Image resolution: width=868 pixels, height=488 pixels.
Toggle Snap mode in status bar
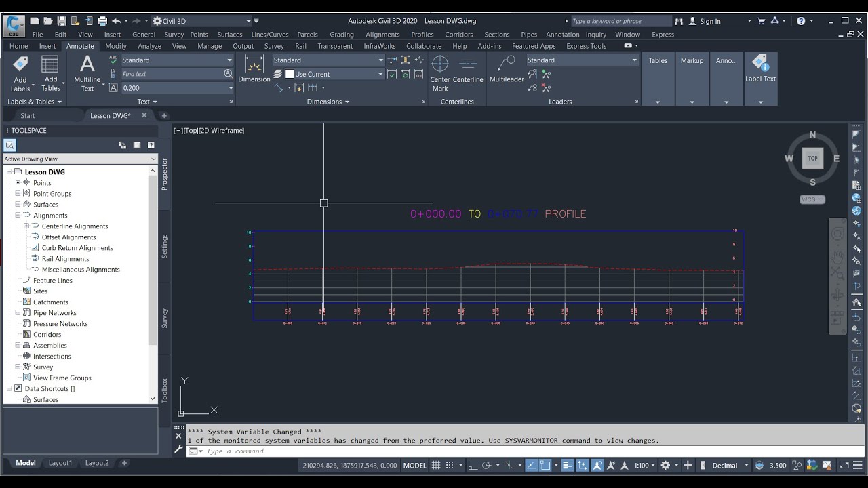tap(450, 466)
